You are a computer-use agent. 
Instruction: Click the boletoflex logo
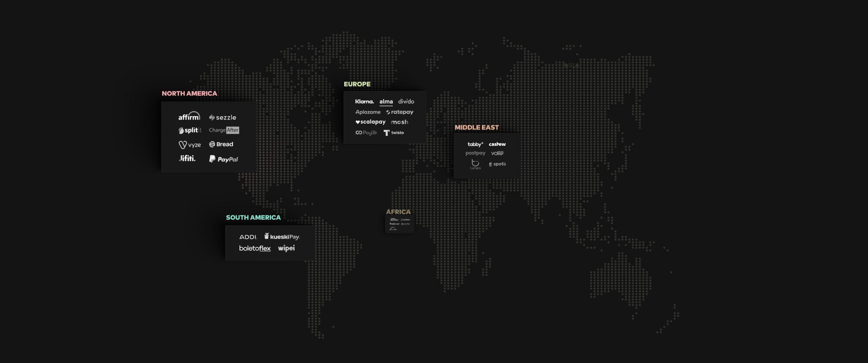click(255, 248)
